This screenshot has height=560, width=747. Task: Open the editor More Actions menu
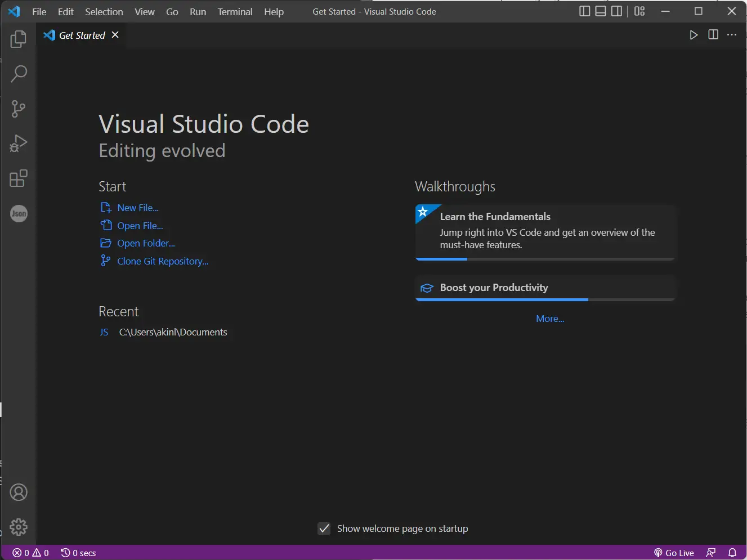(x=732, y=34)
